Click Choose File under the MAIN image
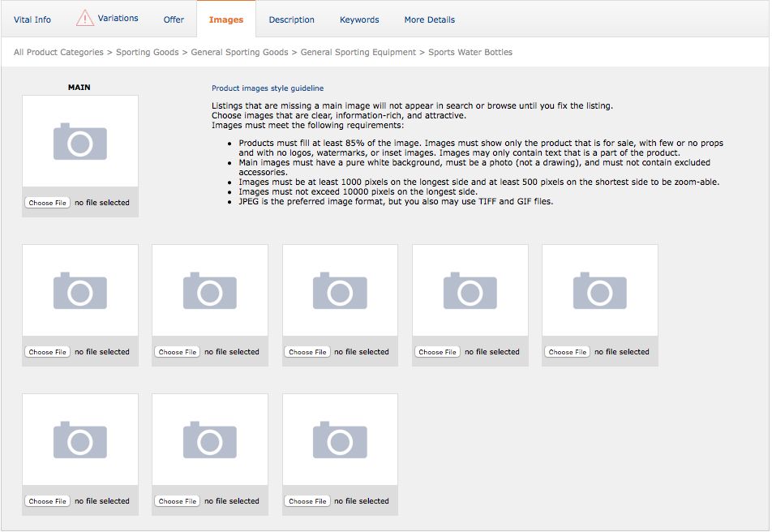The image size is (772, 532). click(47, 203)
